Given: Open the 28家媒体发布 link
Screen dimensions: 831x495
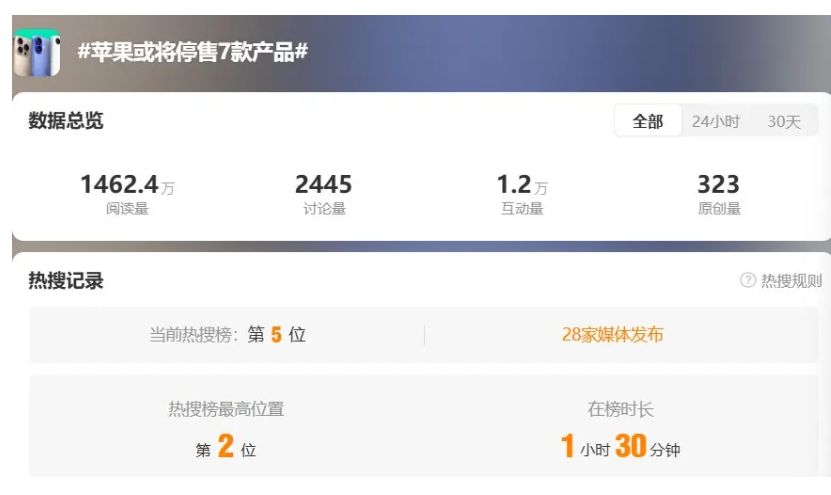Looking at the screenshot, I should (612, 334).
